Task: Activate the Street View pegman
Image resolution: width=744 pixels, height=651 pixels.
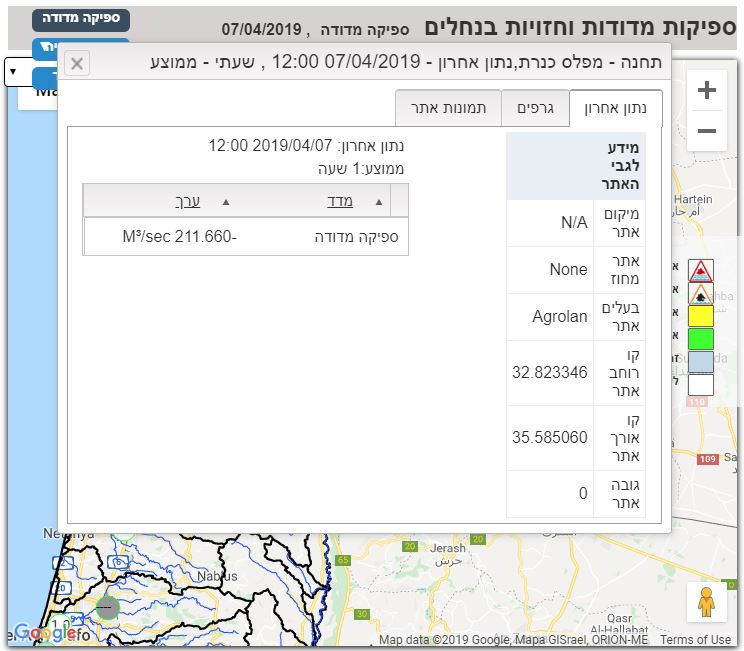Action: coord(706,602)
